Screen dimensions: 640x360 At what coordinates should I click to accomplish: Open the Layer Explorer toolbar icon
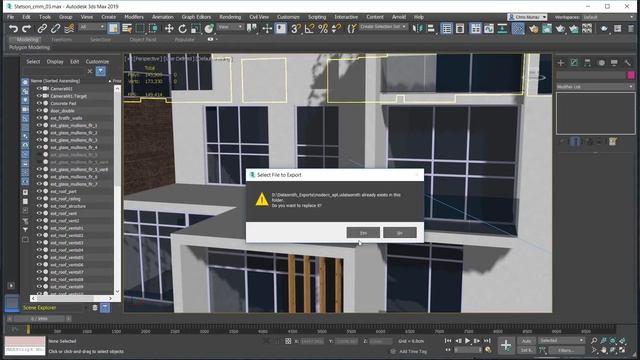pyautogui.click(x=460, y=29)
